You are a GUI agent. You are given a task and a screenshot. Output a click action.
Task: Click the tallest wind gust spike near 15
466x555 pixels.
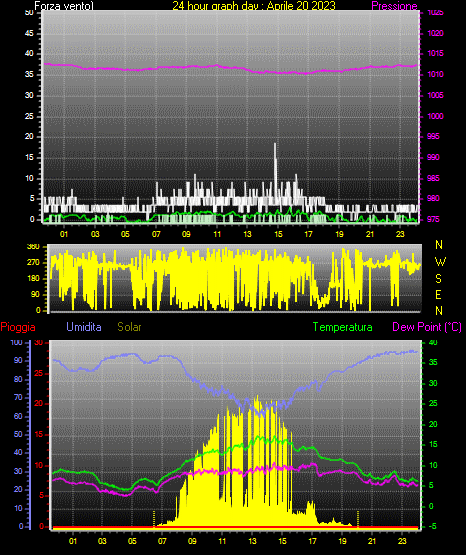[275, 173]
